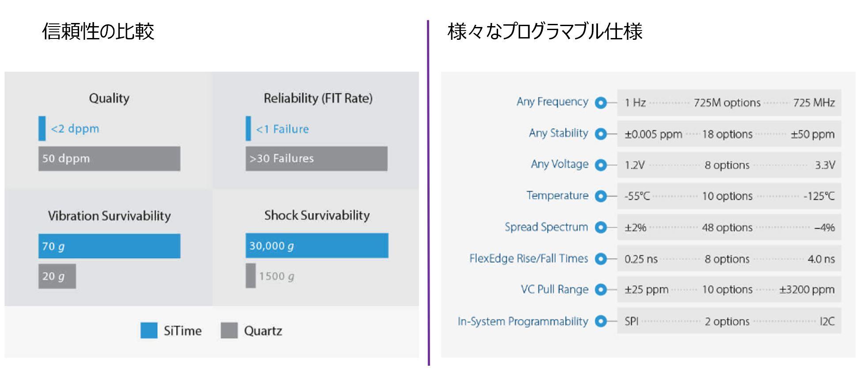Click the VC Pull Range circle marker

(601, 290)
